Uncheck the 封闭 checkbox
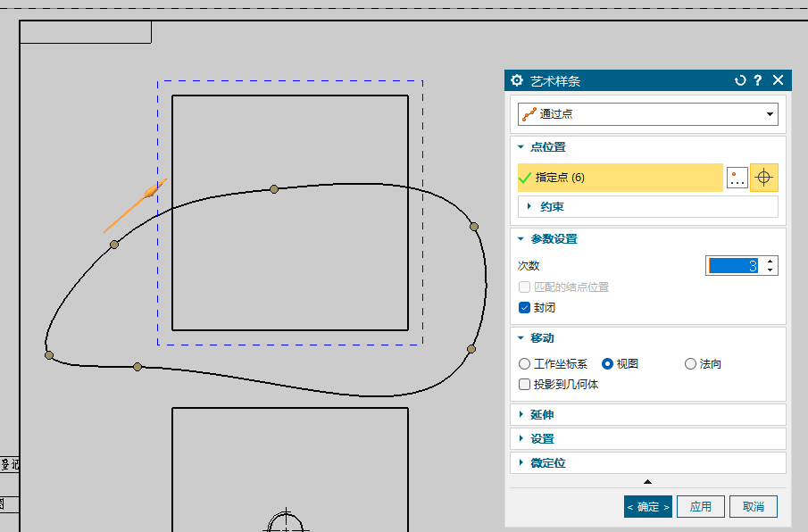This screenshot has width=808, height=532. coord(525,307)
